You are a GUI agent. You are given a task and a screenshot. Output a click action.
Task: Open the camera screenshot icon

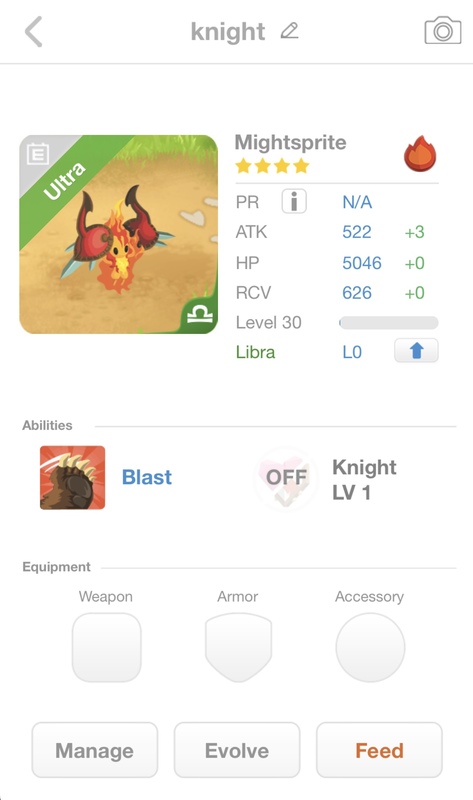(x=443, y=31)
